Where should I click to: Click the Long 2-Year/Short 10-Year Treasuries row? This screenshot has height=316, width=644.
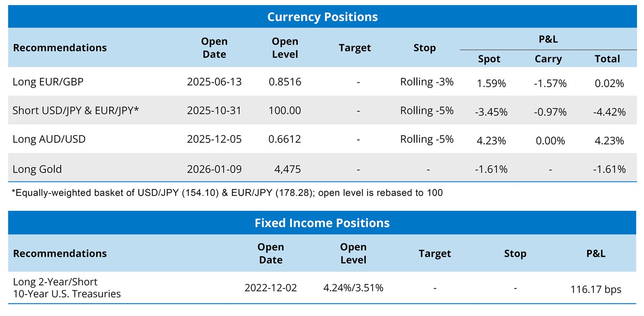pyautogui.click(x=67, y=288)
